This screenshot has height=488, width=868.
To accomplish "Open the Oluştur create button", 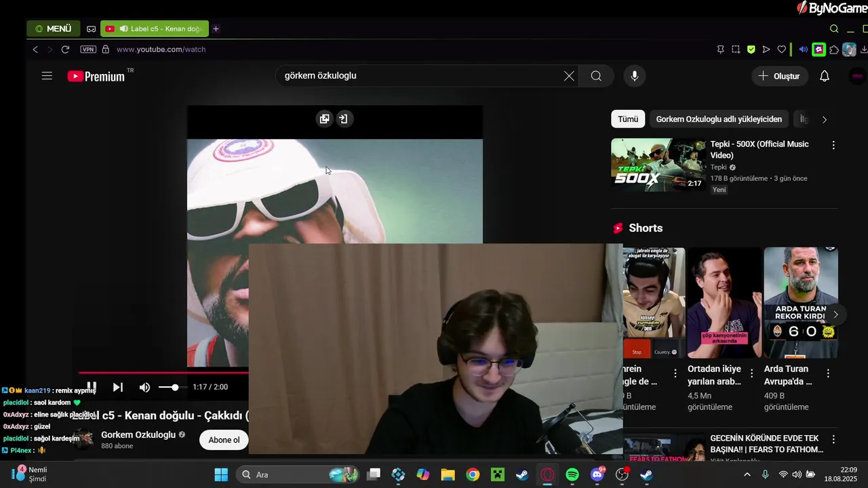I will (x=780, y=76).
